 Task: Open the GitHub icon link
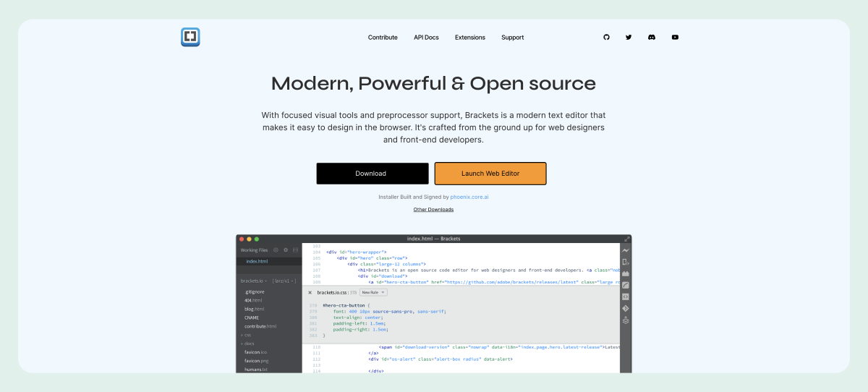(x=606, y=37)
